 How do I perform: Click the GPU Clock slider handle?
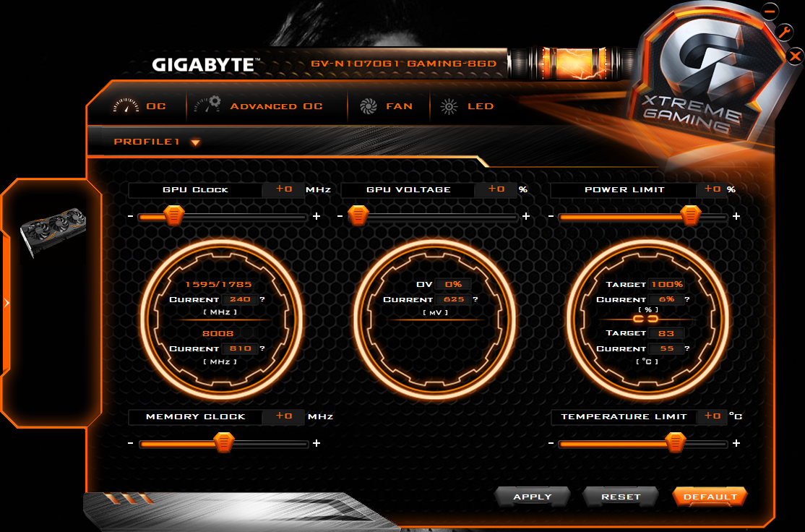[x=174, y=215]
